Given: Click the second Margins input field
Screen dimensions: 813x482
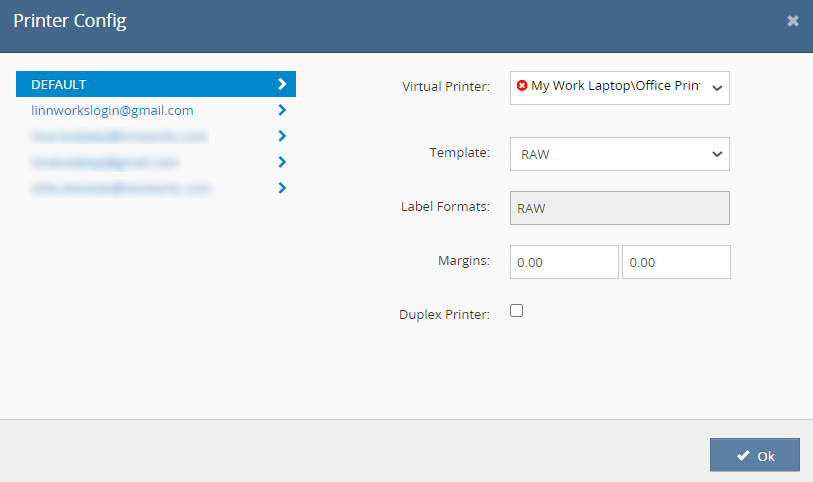Looking at the screenshot, I should coord(676,262).
